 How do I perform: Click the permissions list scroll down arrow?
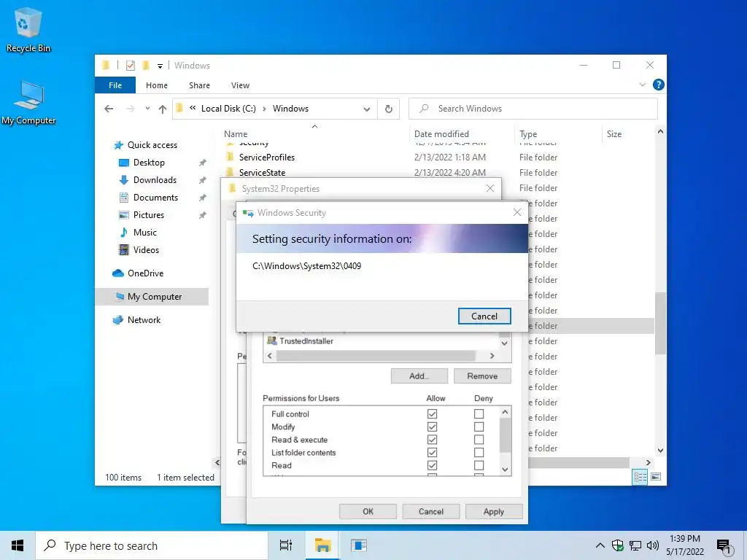tap(505, 470)
